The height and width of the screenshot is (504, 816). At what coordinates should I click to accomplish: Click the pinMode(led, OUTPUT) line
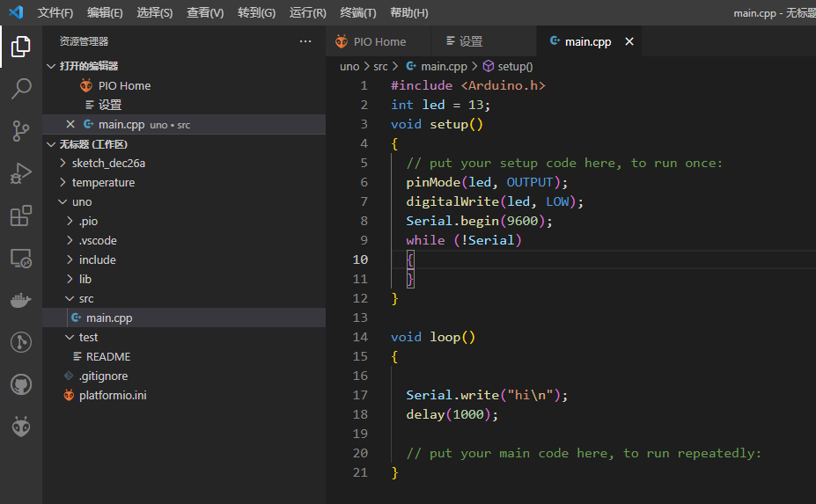coord(487,183)
